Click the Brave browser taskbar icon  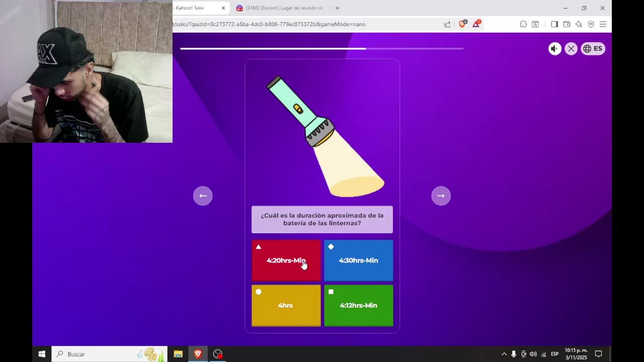[x=198, y=354]
